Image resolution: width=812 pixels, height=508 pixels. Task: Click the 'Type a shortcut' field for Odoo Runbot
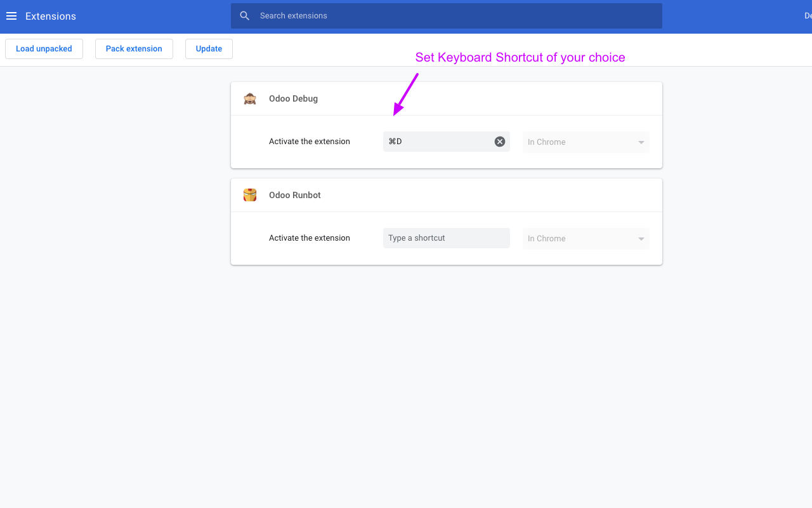(x=446, y=238)
